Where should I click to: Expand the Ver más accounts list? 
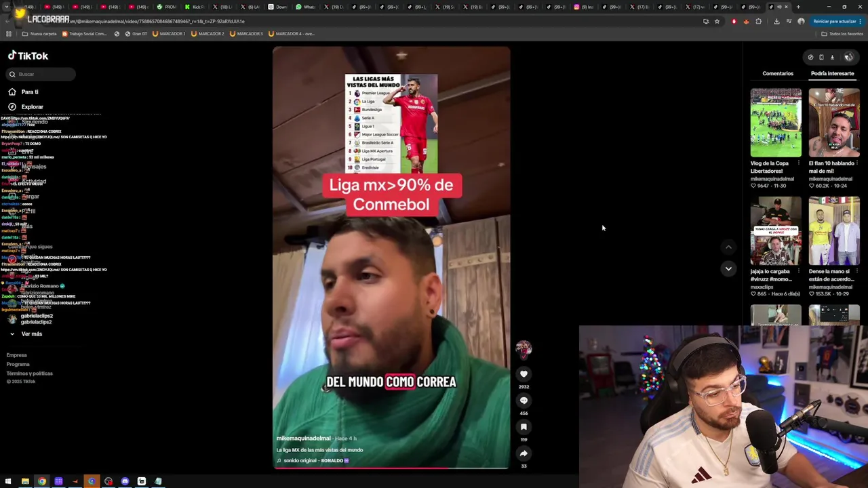[26, 333]
